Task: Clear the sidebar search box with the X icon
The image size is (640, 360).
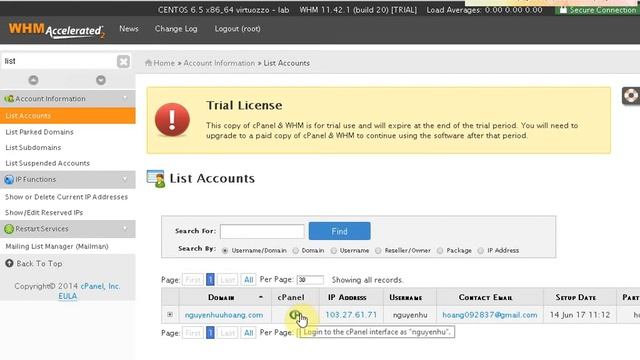Action: [123, 61]
